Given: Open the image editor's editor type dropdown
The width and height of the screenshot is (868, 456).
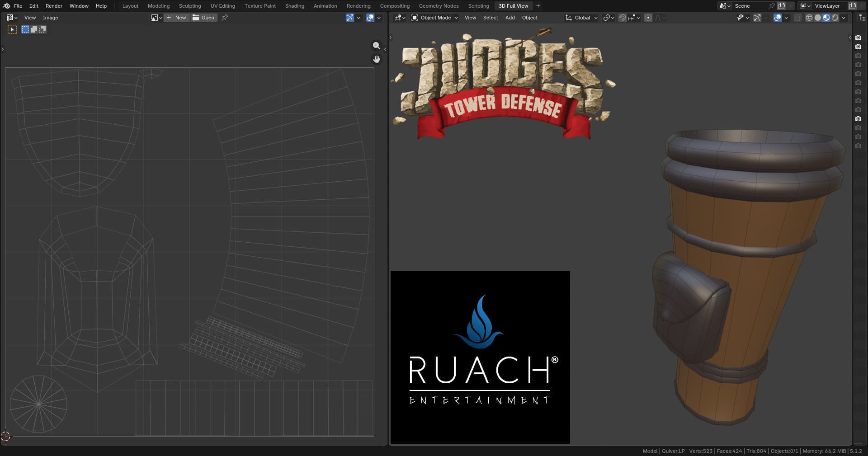Looking at the screenshot, I should click(12, 18).
